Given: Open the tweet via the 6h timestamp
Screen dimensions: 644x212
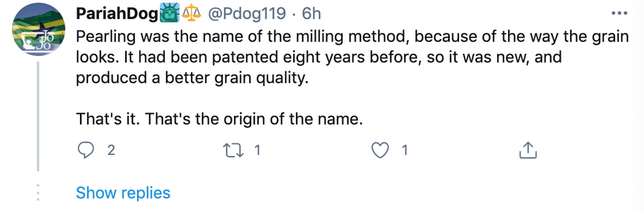Looking at the screenshot, I should pyautogui.click(x=311, y=14).
